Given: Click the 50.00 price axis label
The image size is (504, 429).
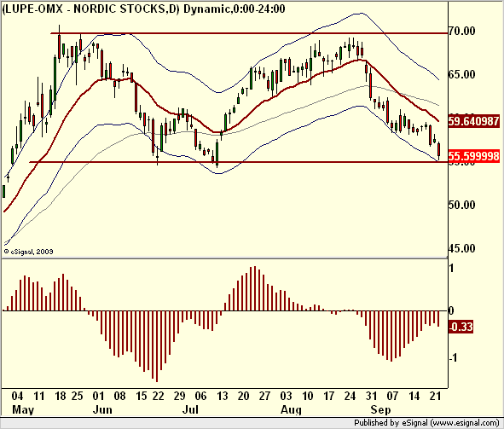Looking at the screenshot, I should tap(462, 205).
